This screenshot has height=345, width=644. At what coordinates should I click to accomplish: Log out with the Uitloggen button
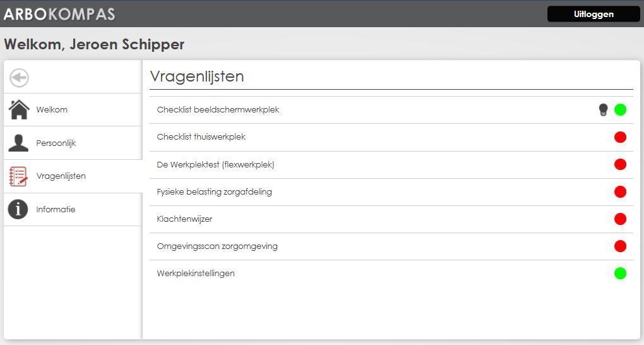coord(593,14)
